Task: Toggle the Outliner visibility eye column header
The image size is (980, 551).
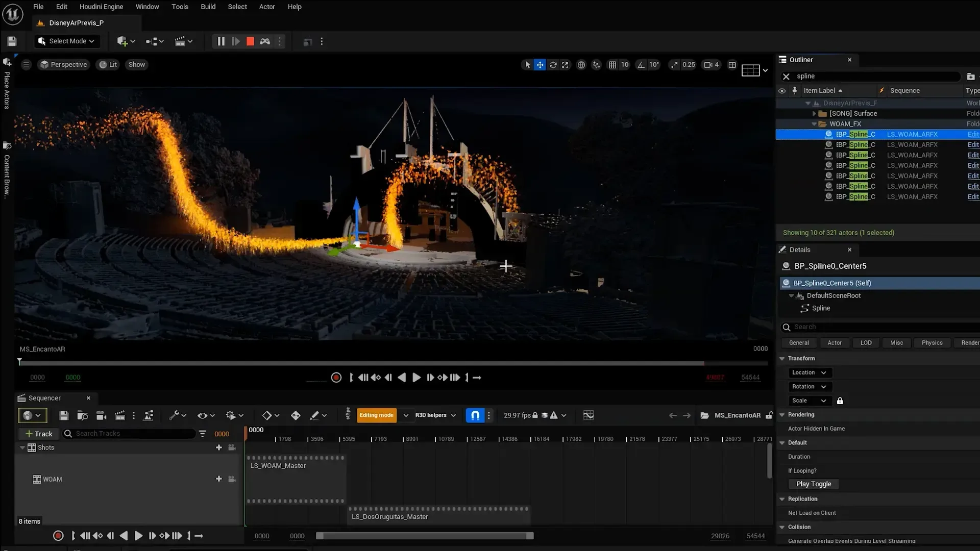Action: point(781,91)
